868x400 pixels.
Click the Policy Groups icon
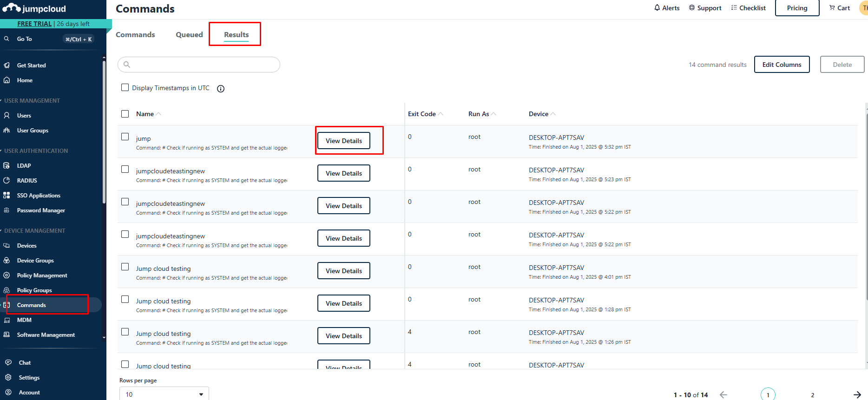tap(7, 290)
